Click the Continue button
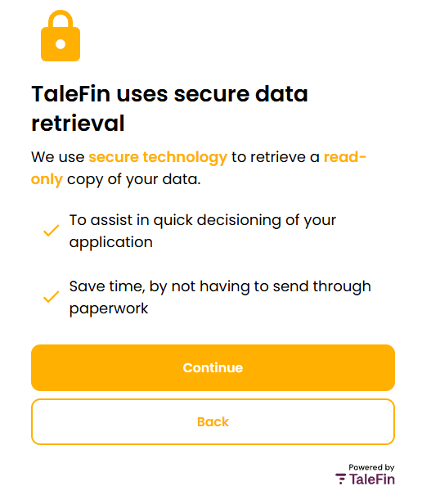The height and width of the screenshot is (504, 431). [213, 367]
